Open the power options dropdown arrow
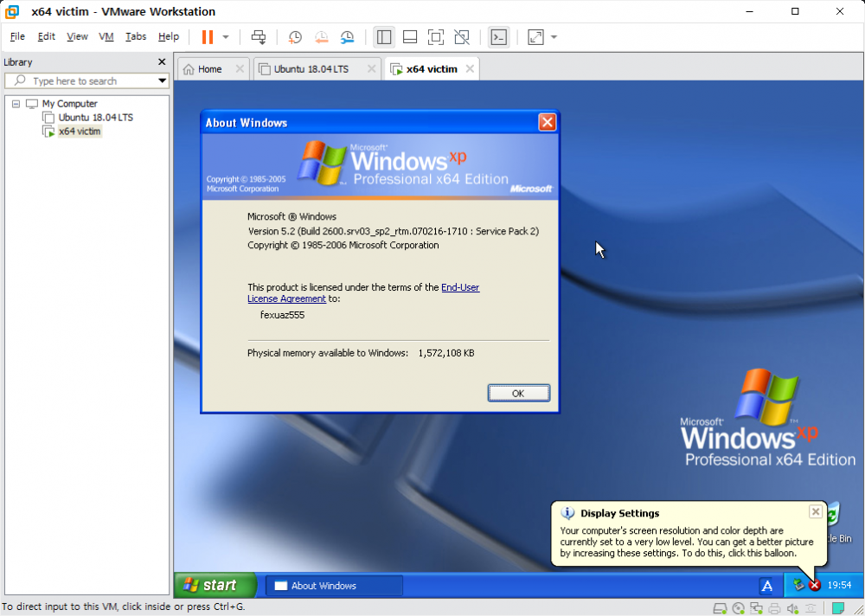Screen dimensions: 865x616 [226, 37]
